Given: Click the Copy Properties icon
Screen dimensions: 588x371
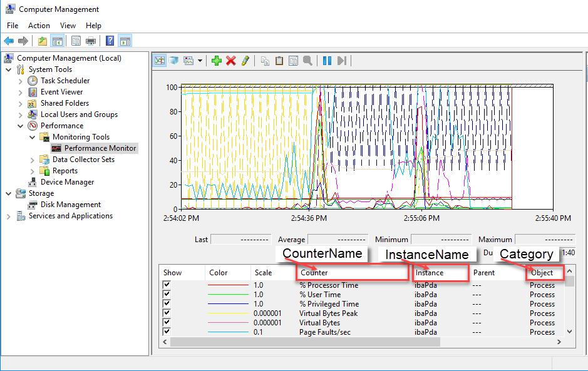Looking at the screenshot, I should [265, 61].
